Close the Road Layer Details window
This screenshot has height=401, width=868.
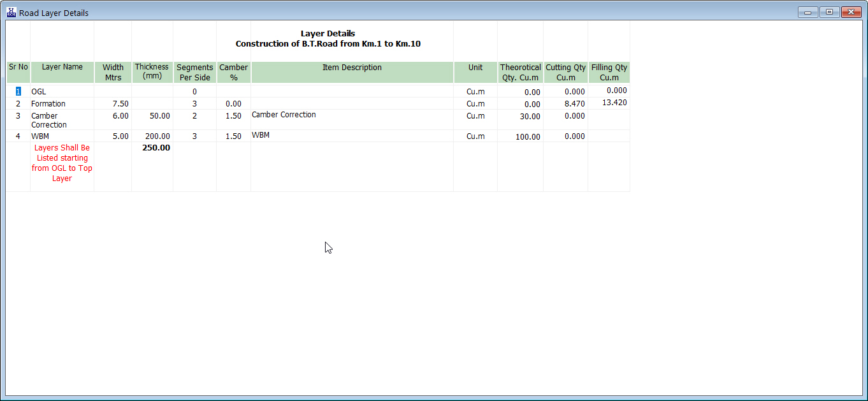[x=851, y=12]
